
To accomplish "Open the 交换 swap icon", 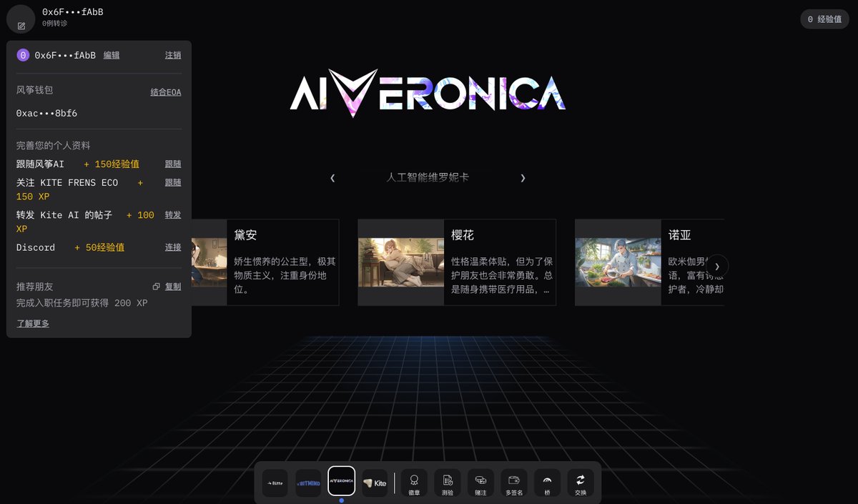I will click(x=581, y=483).
